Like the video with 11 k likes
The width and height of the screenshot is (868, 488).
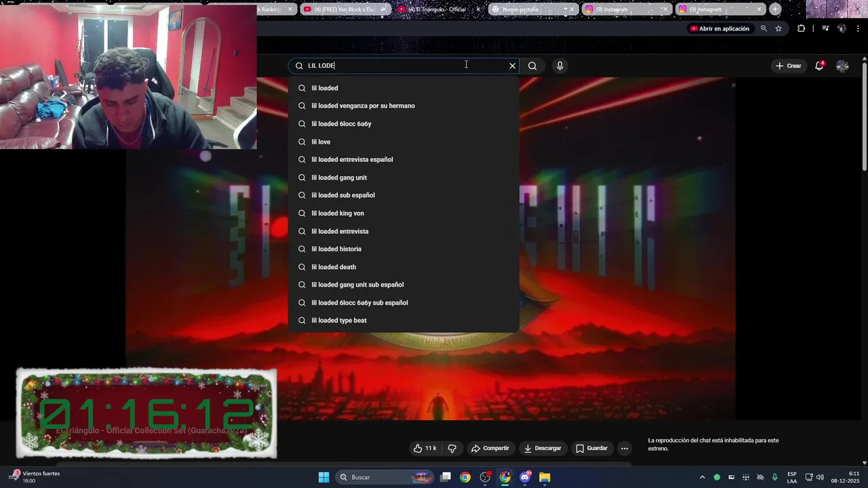[425, 448]
